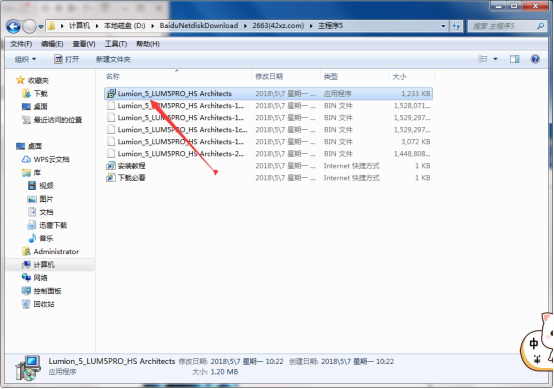Open 回收站 in the navigation pane
554x389 pixels.
(x=38, y=304)
